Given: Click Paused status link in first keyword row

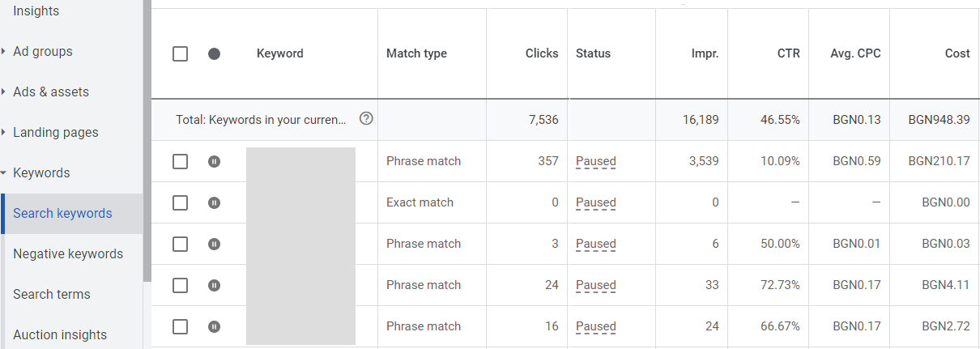Looking at the screenshot, I should 595,161.
